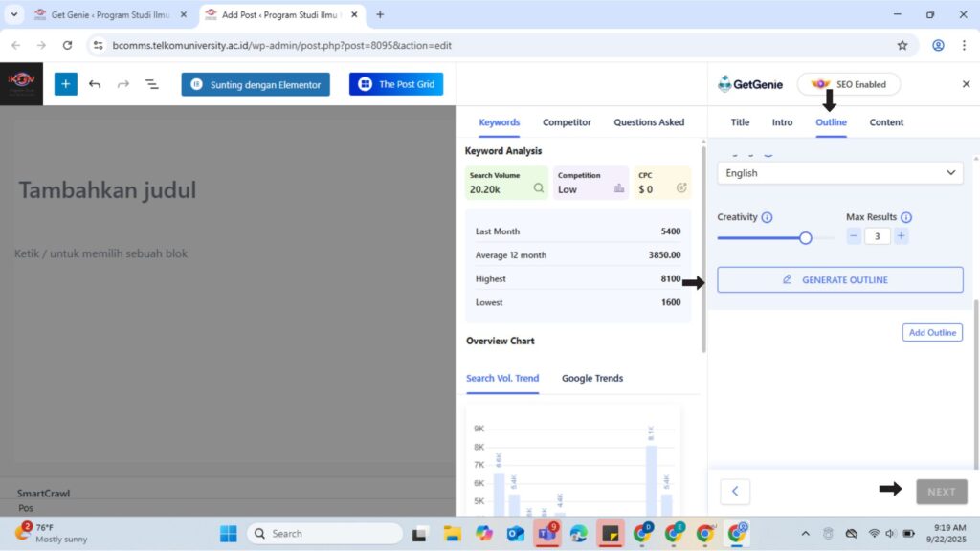Viewport: 980px width, 551px height.
Task: Click the Add Outline button
Action: (932, 332)
